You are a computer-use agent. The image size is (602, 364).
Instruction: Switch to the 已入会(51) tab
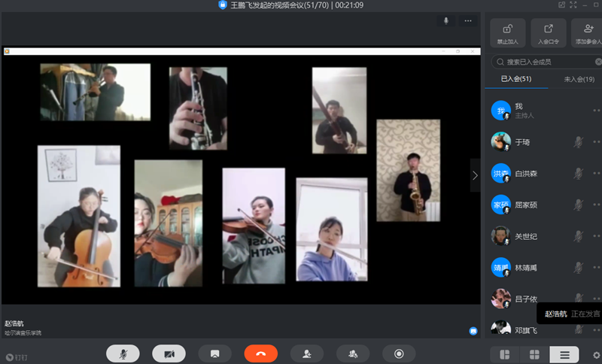pos(515,79)
